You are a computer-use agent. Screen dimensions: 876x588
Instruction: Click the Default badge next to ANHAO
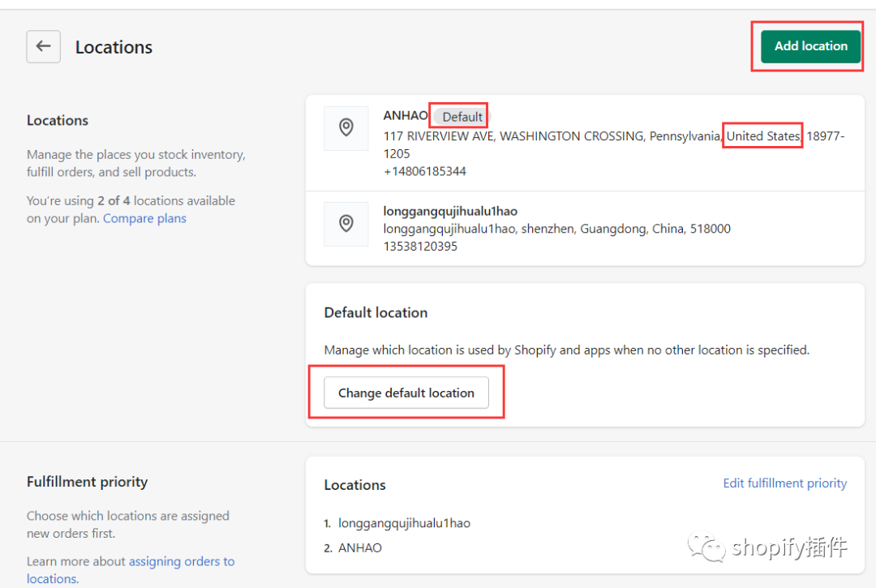coord(462,117)
